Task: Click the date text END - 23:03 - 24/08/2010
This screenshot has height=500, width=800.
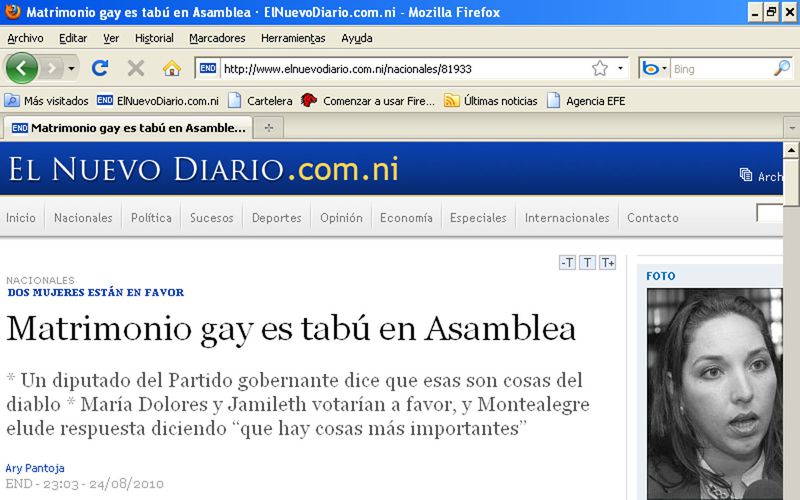Action: point(85,484)
